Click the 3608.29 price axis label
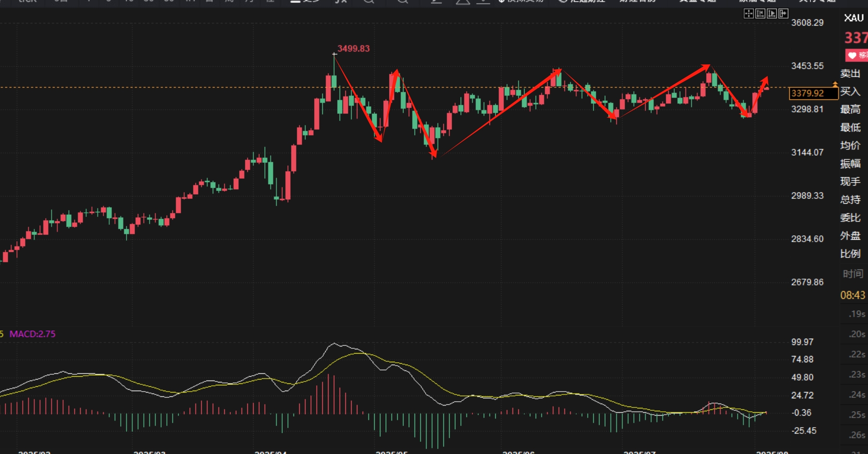Image resolution: width=868 pixels, height=454 pixels. pos(807,23)
